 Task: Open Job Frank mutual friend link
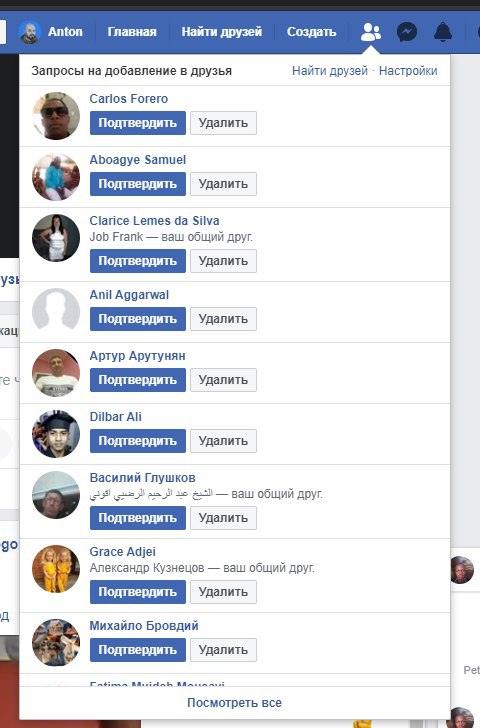(x=116, y=237)
